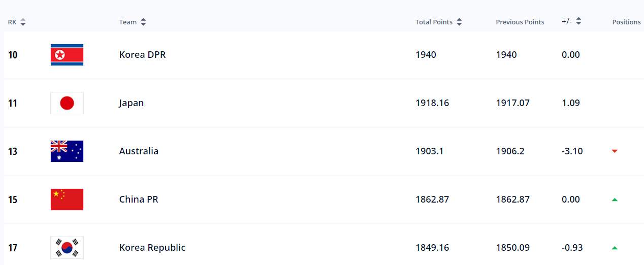Sort by Team column arrows
644x265 pixels.
(143, 22)
